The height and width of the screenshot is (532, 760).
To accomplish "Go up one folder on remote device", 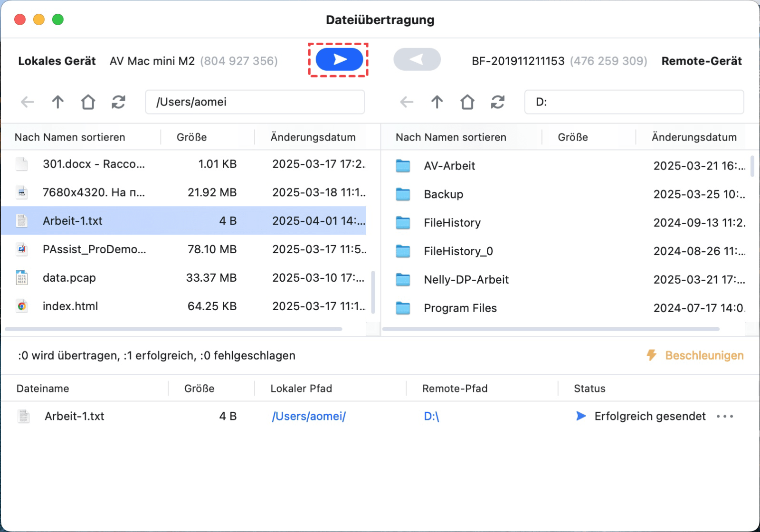I will tap(437, 102).
